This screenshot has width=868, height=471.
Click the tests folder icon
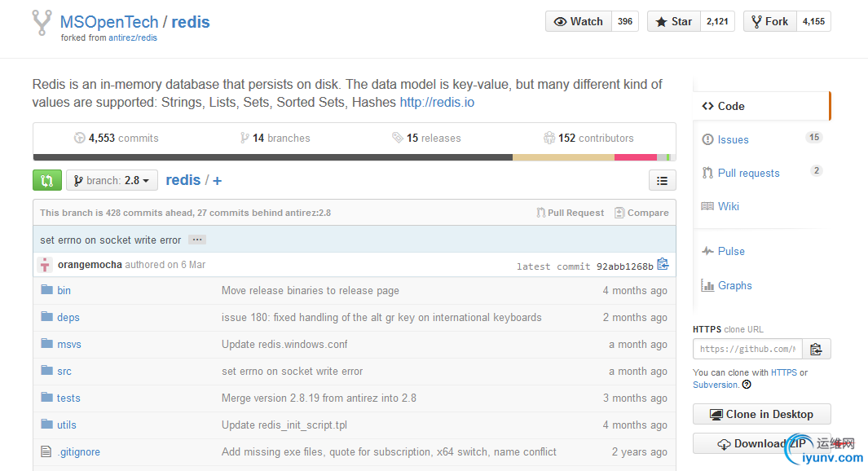[46, 398]
